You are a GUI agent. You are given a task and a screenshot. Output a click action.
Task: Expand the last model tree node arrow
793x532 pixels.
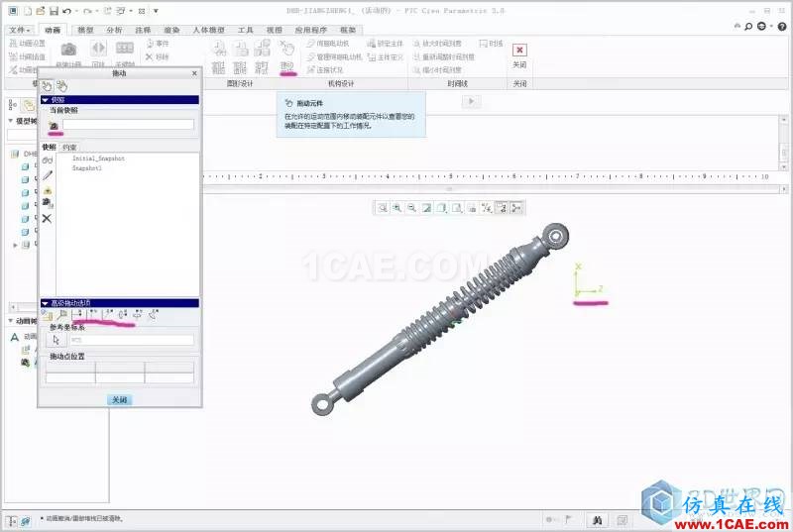15,245
